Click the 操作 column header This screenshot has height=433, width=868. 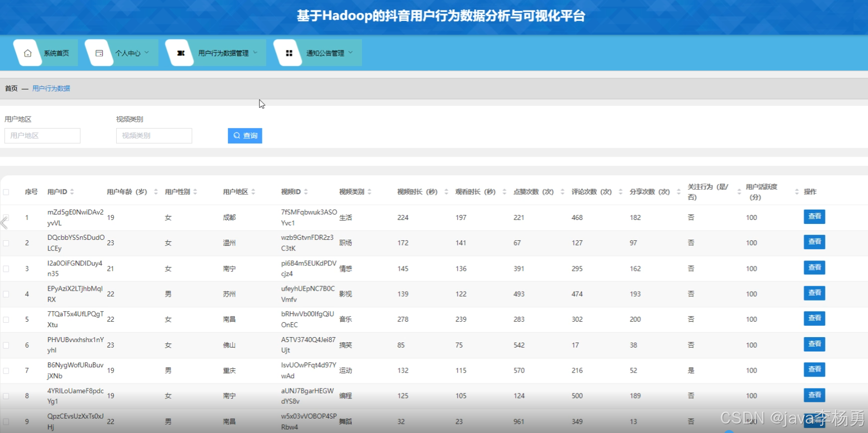[810, 192]
